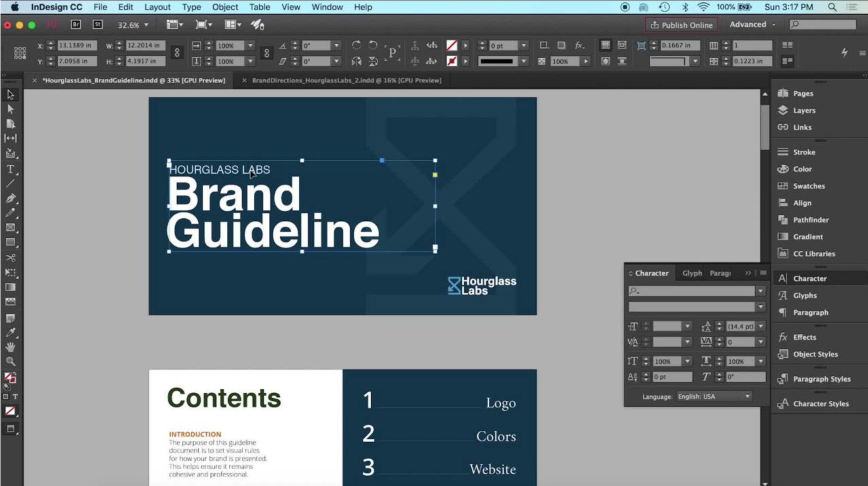Click the Publish Online button

tap(681, 24)
